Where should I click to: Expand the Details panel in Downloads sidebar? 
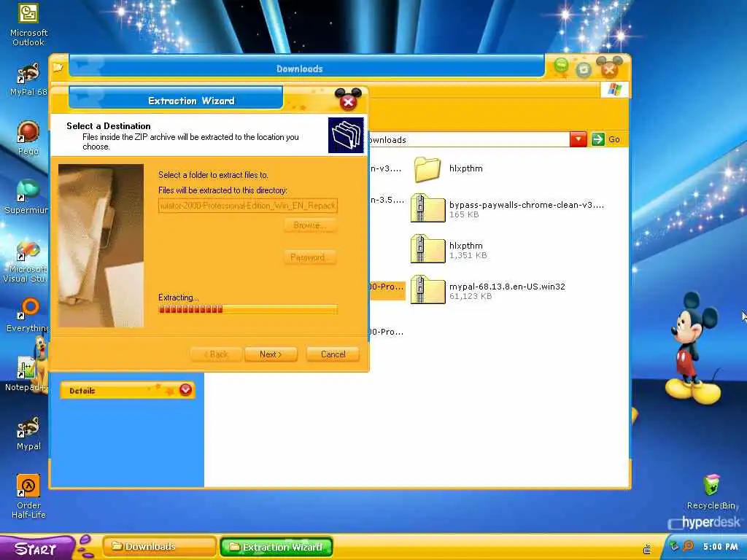(x=185, y=390)
